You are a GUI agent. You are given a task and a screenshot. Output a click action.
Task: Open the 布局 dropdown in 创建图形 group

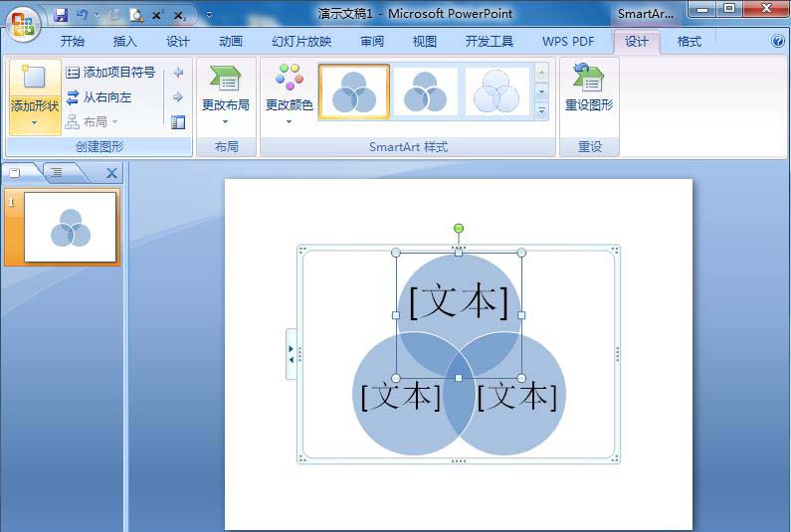[92, 121]
